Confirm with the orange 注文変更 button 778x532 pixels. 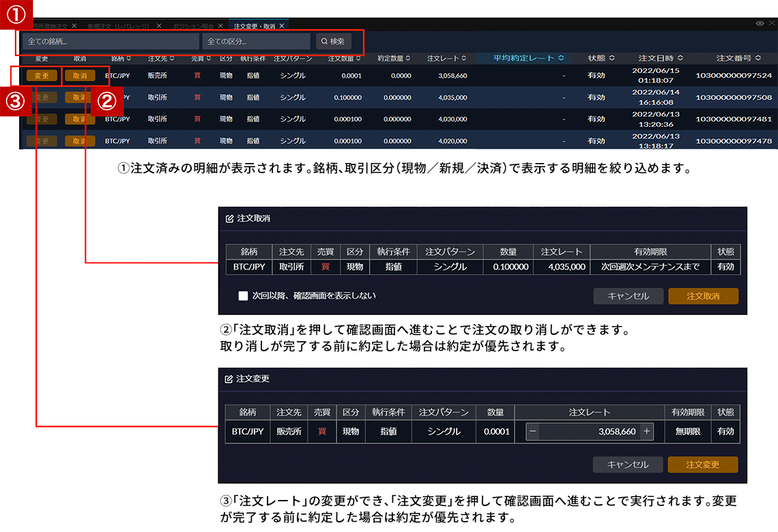[x=702, y=464]
